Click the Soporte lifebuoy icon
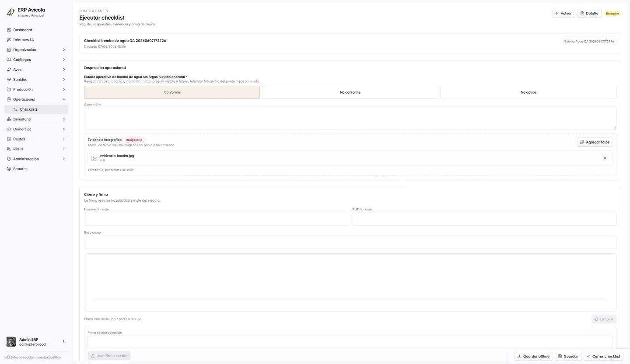The height and width of the screenshot is (364, 630). coord(9,169)
